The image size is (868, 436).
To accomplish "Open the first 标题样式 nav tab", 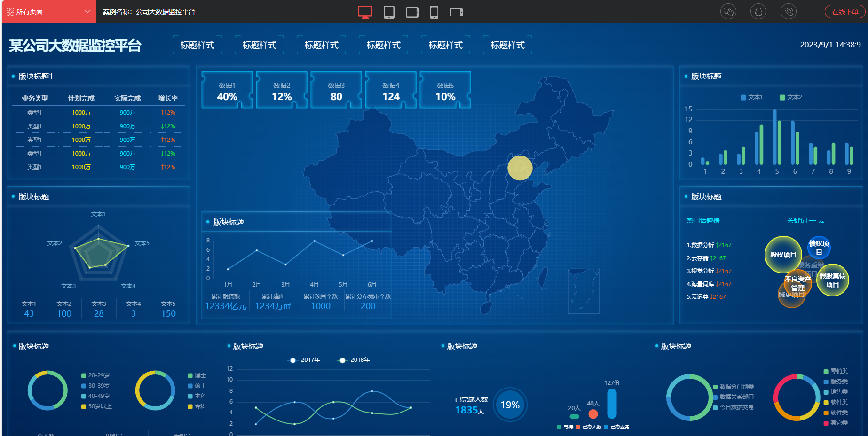I will tap(197, 45).
